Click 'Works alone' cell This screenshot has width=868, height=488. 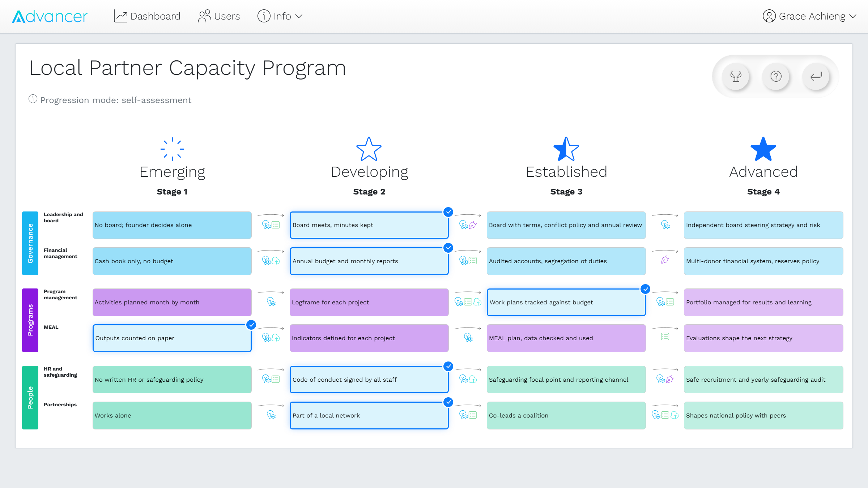tap(172, 415)
